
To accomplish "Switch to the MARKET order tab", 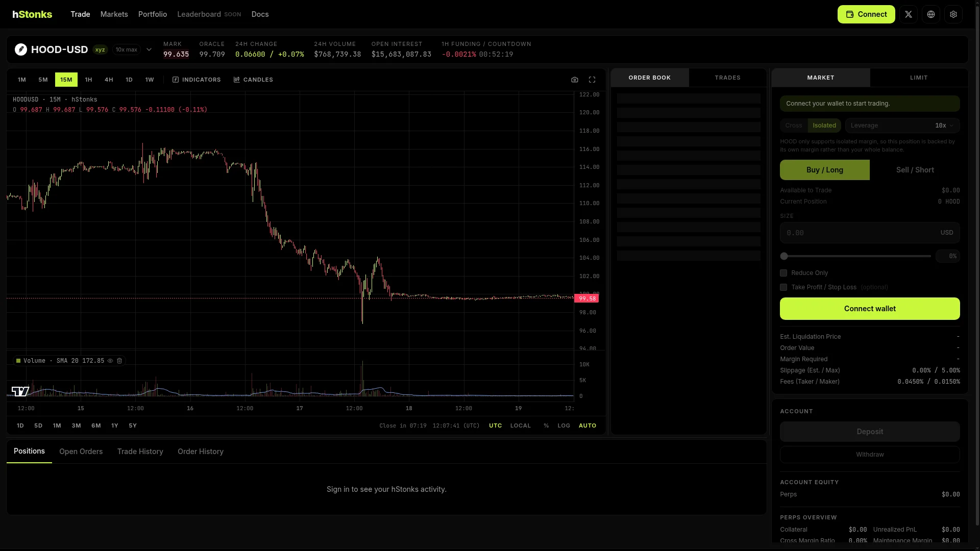I will pos(821,78).
